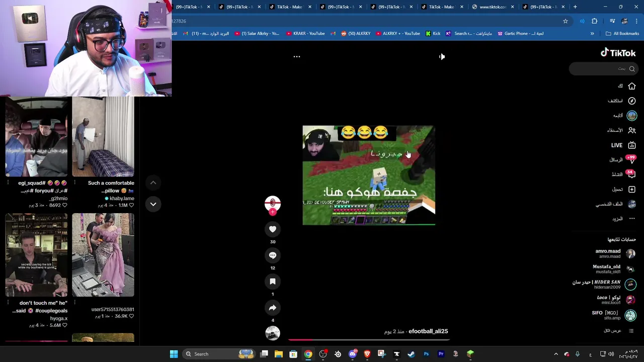The image size is (644, 362).
Task: Open Chrome three-dot menu
Action: point(636,21)
